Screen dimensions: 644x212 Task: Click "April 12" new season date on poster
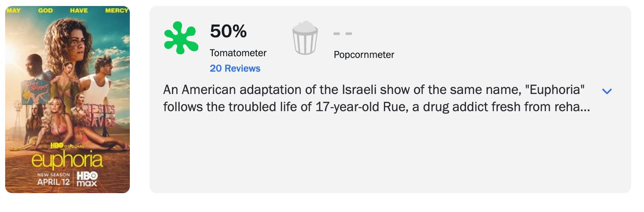click(53, 182)
